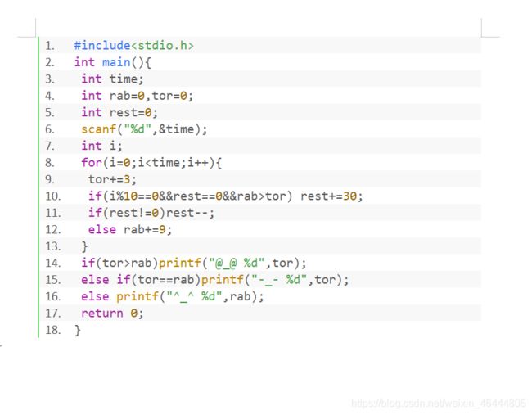Click the closing brace on line 13
The height and width of the screenshot is (415, 532).
[84, 246]
